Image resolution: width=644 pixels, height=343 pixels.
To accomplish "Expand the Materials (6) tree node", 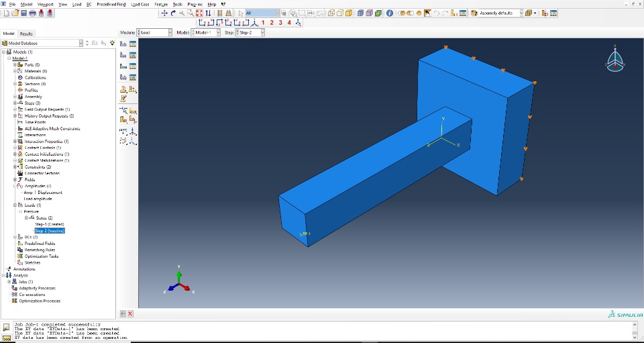I will 15,71.
